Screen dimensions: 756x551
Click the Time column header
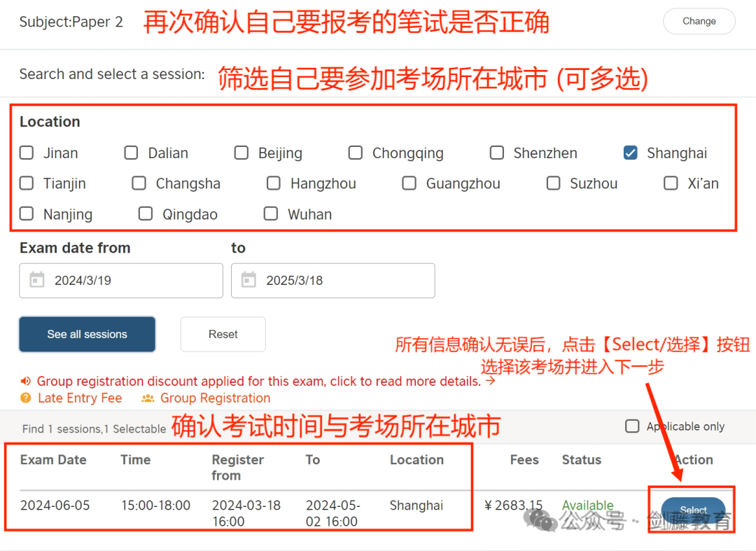click(x=136, y=460)
